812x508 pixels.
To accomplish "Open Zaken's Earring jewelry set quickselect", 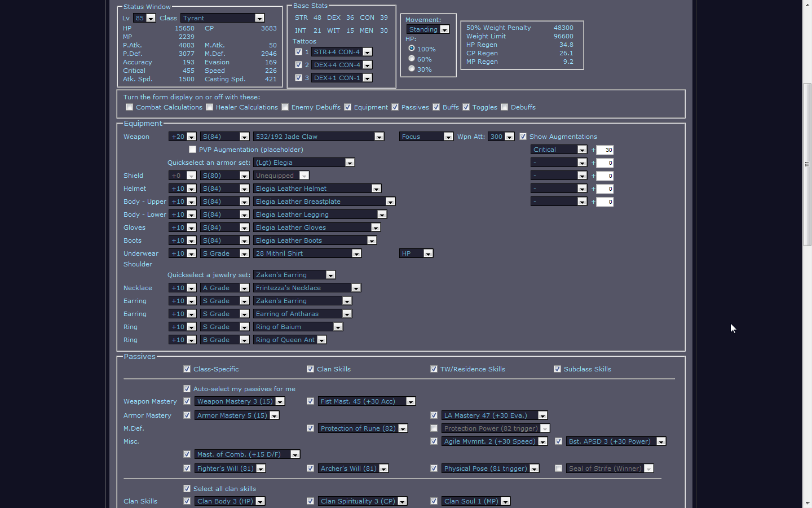I will pos(294,275).
